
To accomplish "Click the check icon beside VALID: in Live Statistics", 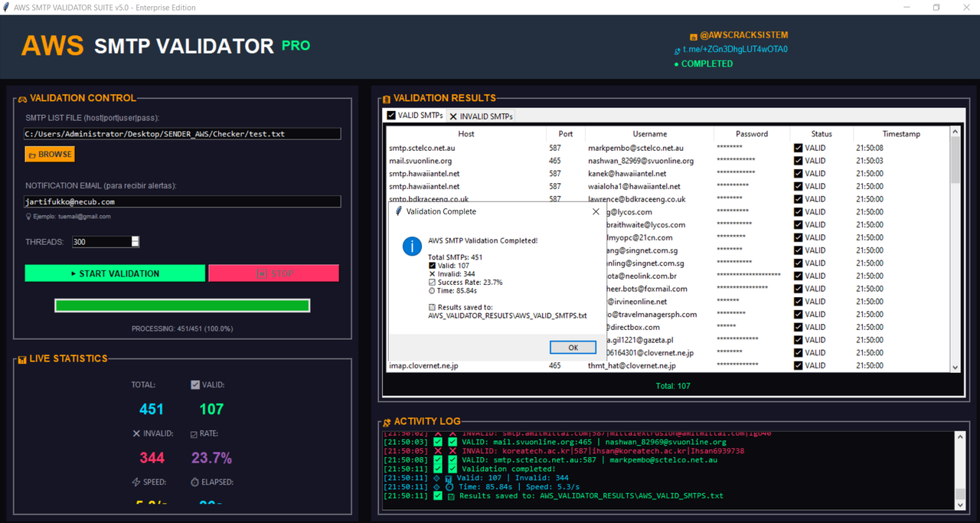I will pos(194,384).
